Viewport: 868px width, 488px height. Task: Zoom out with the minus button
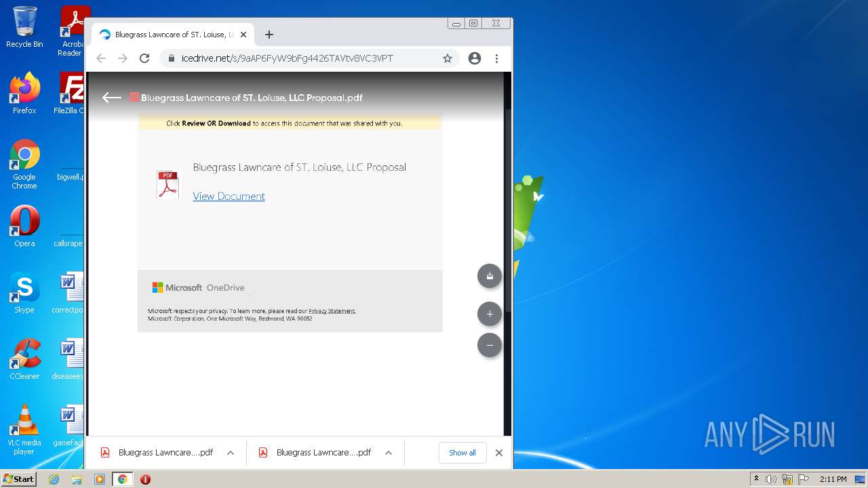pyautogui.click(x=490, y=345)
